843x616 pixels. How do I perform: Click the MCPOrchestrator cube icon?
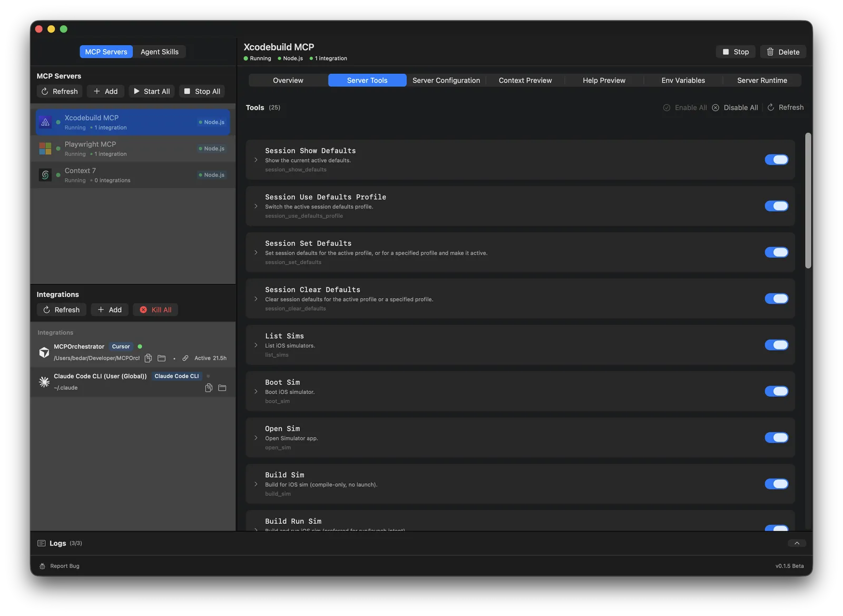(x=44, y=352)
